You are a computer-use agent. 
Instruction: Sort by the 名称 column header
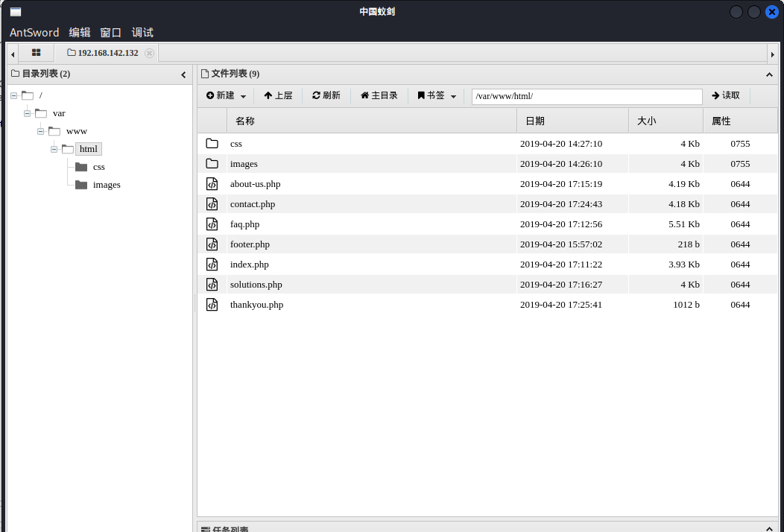[x=371, y=121]
